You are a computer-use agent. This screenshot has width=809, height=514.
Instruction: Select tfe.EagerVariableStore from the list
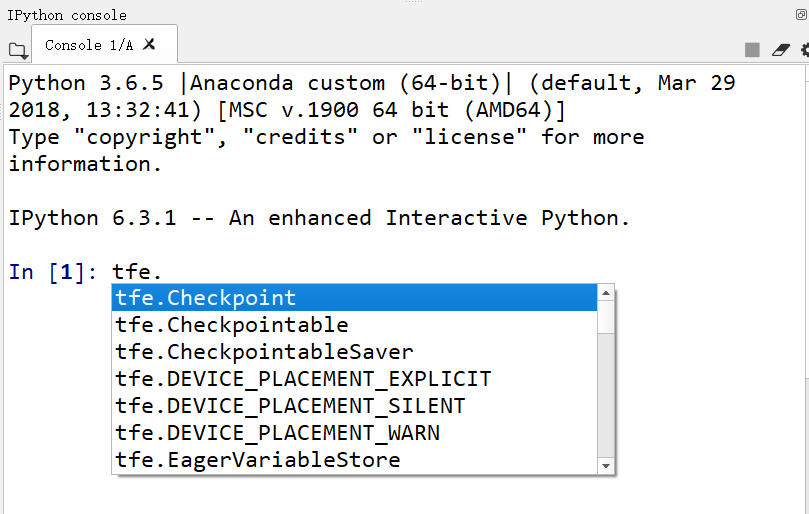(354, 459)
